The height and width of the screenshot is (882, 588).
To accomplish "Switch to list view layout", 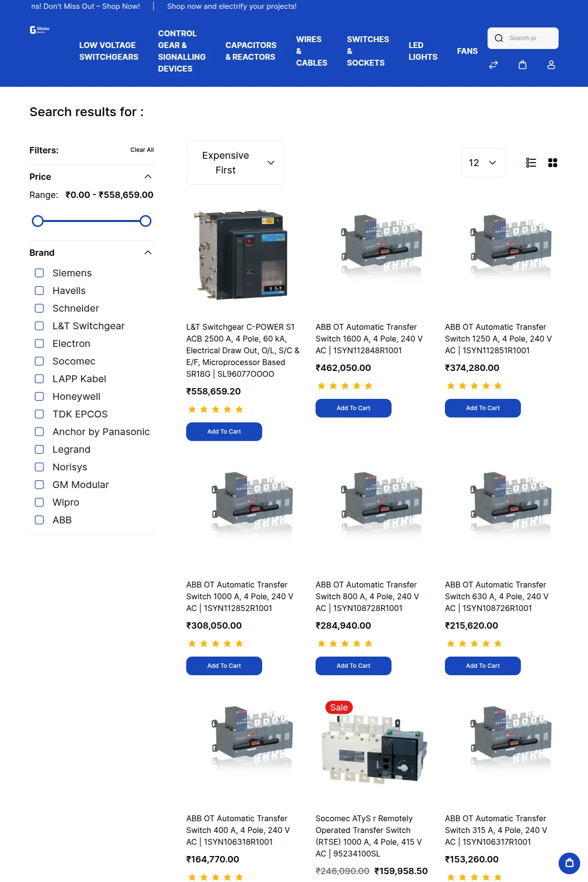I will point(531,163).
